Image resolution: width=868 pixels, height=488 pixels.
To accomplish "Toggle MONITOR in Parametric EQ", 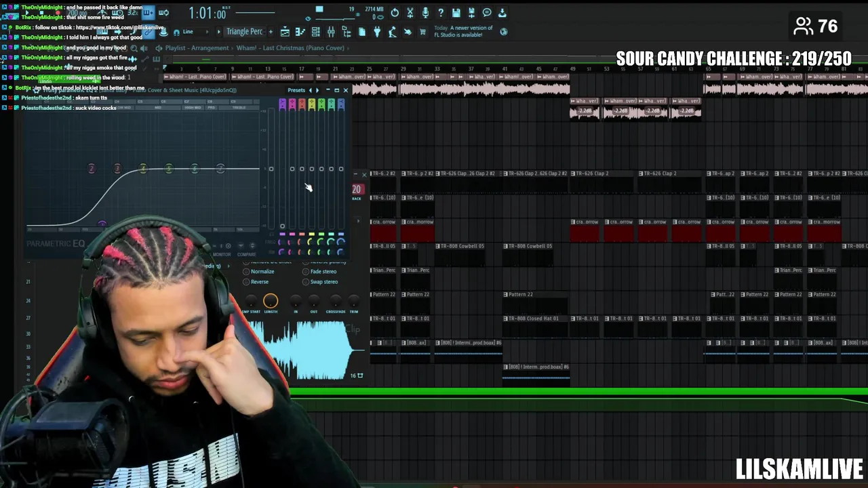I will click(222, 254).
